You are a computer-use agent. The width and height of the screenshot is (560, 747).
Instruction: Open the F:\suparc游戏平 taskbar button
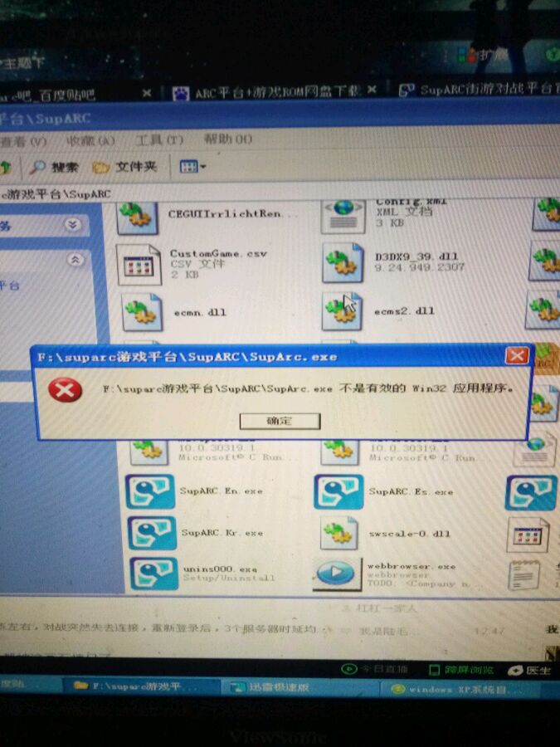coord(141,686)
